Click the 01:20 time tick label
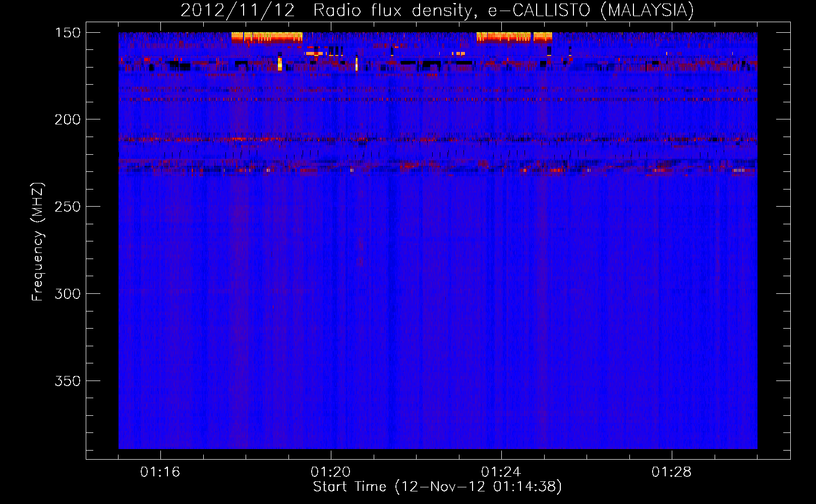 pos(331,472)
